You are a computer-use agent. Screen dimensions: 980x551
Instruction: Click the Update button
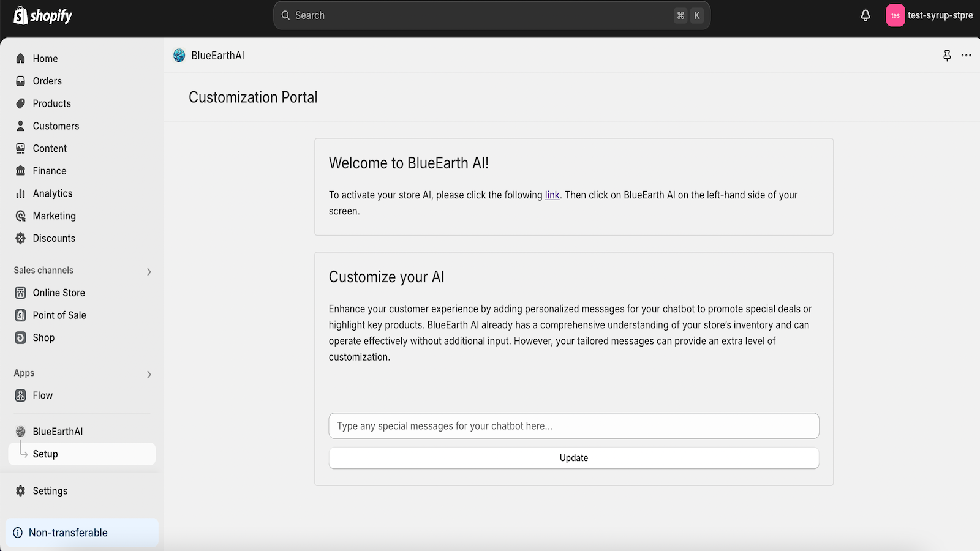[574, 458]
